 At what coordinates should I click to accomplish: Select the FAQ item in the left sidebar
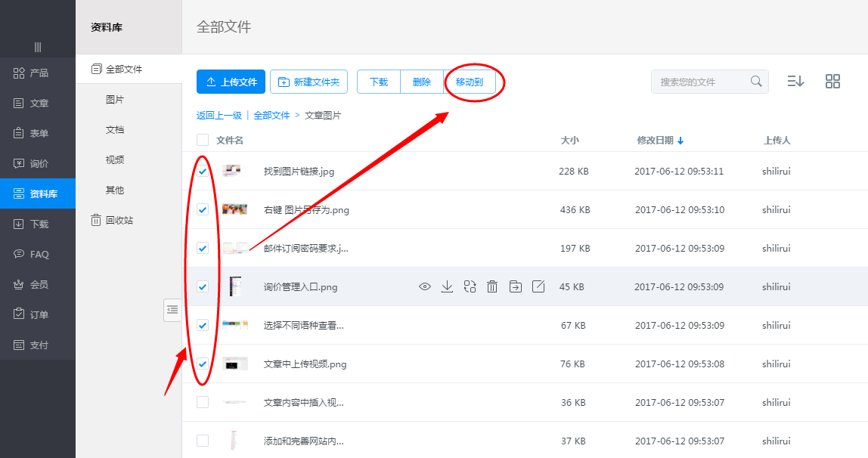[x=38, y=254]
